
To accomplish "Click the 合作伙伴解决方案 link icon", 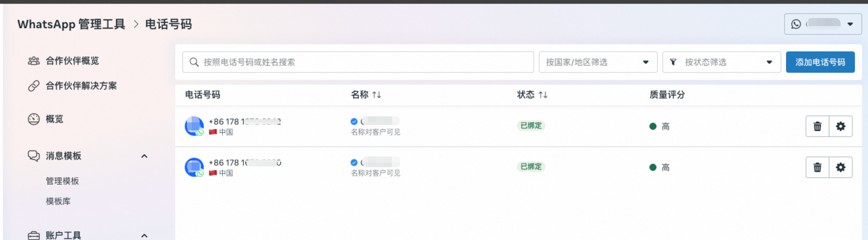I will (x=34, y=86).
